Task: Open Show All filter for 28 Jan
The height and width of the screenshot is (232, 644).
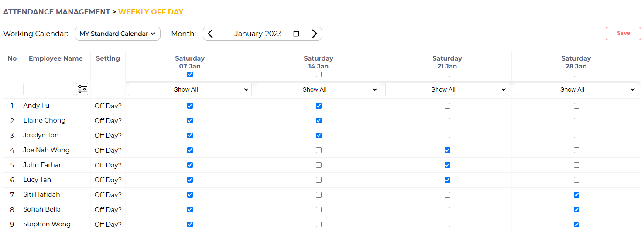Action: tap(576, 89)
